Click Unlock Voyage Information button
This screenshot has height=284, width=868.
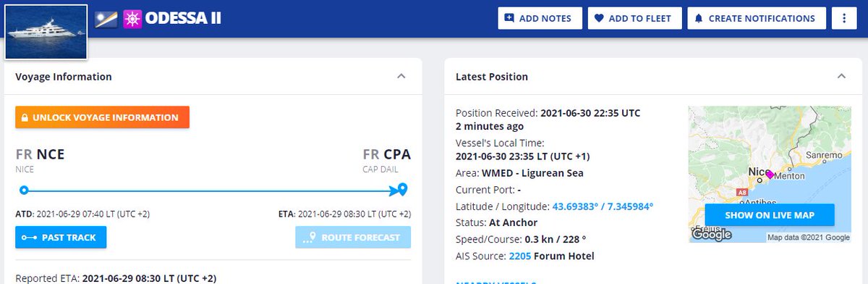(102, 117)
